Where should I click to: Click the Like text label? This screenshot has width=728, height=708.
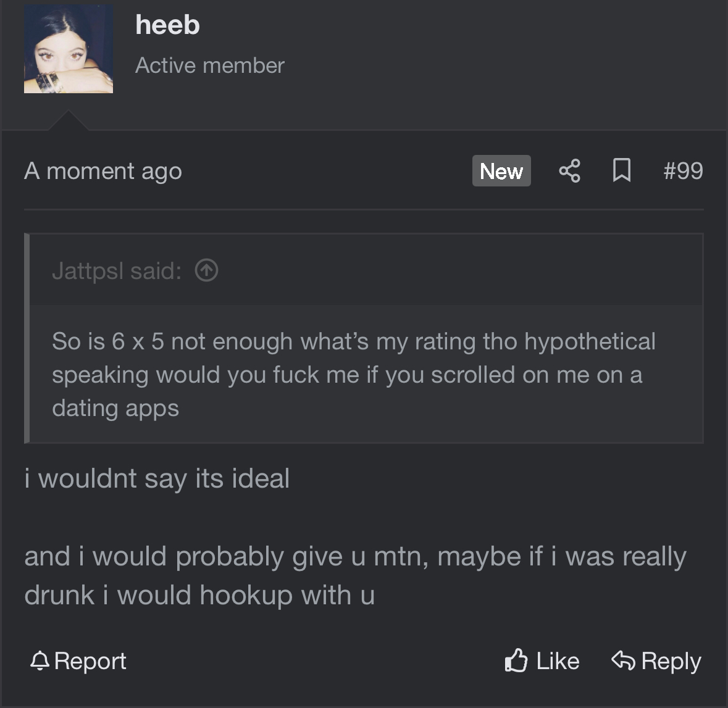(x=558, y=660)
